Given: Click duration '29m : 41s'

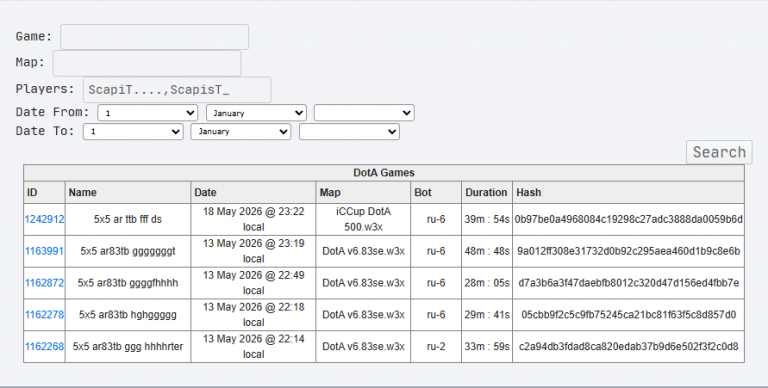Looking at the screenshot, I should point(487,315).
